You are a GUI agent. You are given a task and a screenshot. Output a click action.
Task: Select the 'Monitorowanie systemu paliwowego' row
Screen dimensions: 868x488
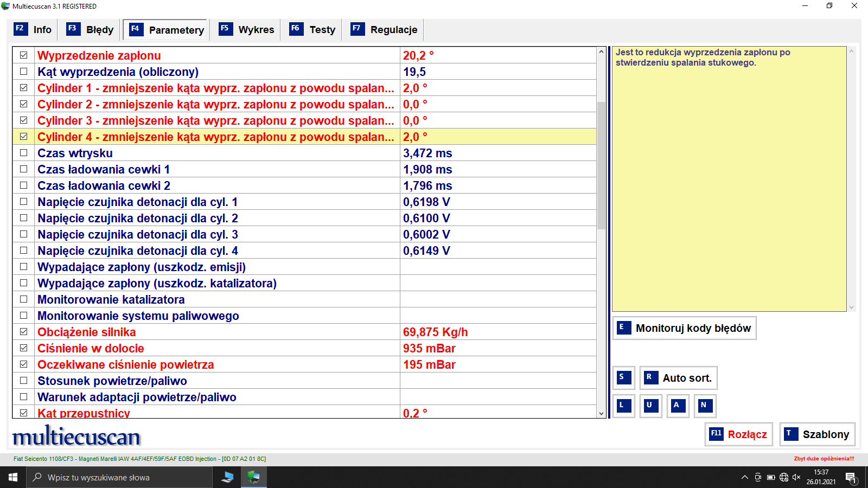tap(304, 316)
